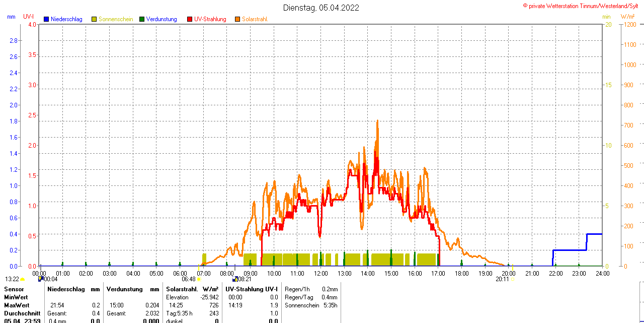Viewport: 644px width, 323px height.
Task: Click the sunset icon at 20:11
Action: tap(512, 279)
